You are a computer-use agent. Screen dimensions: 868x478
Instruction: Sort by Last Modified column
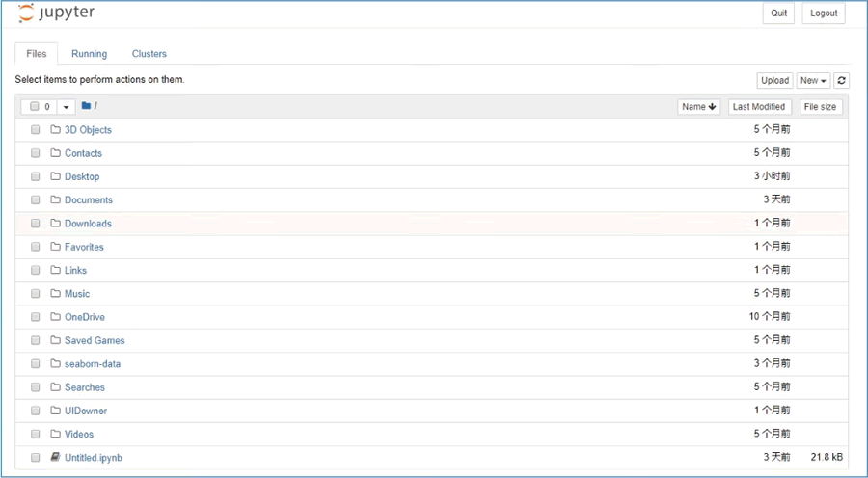point(759,107)
